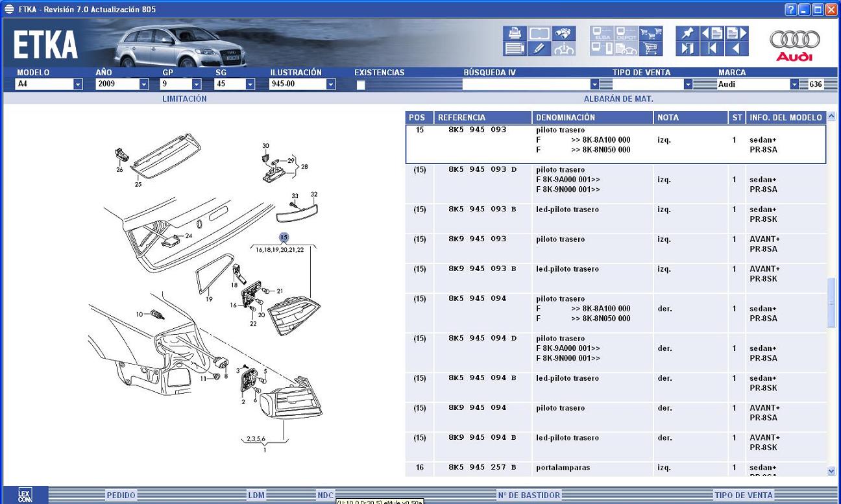
Task: Click the help question mark button
Action: point(790,9)
